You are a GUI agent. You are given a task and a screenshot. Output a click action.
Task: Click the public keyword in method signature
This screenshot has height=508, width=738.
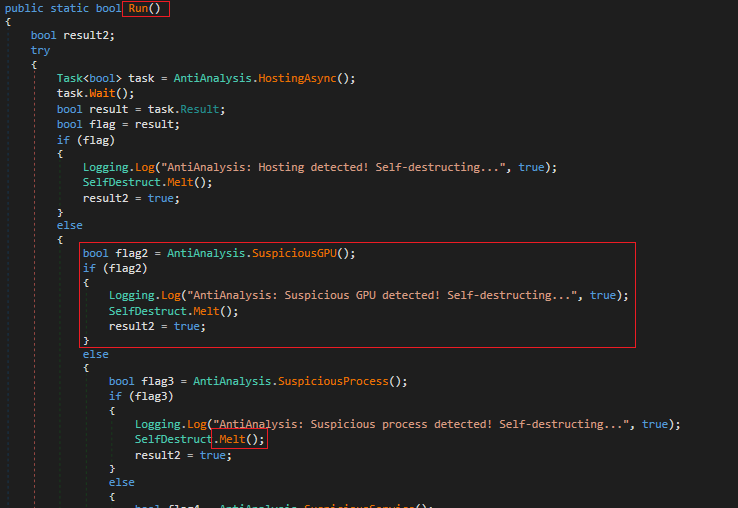click(x=24, y=9)
